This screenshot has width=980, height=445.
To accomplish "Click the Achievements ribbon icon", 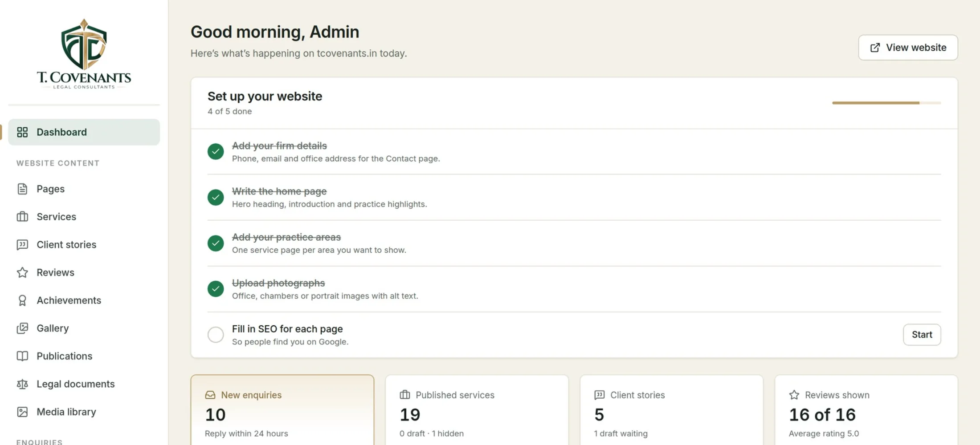I will click(22, 300).
